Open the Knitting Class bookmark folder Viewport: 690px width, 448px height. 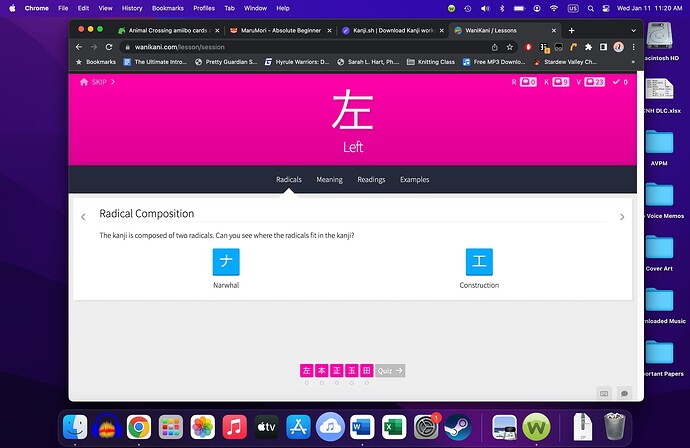pyautogui.click(x=431, y=62)
